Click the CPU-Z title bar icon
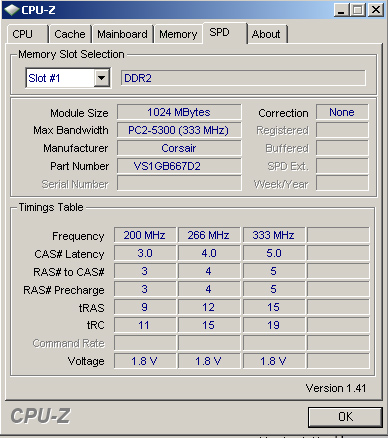This screenshot has width=388, height=438. coord(11,10)
